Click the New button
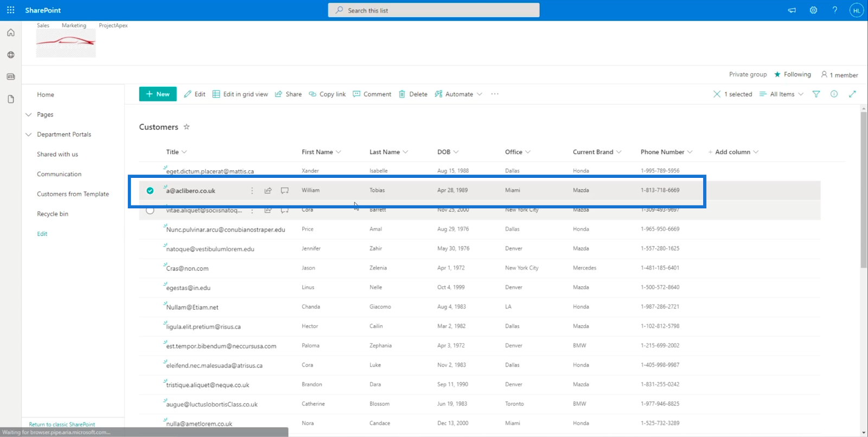 point(158,94)
